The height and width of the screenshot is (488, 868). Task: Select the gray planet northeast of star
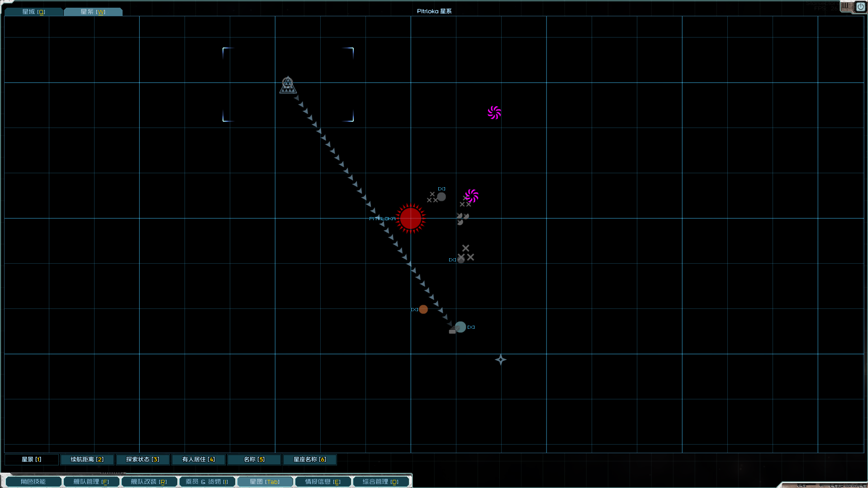441,197
